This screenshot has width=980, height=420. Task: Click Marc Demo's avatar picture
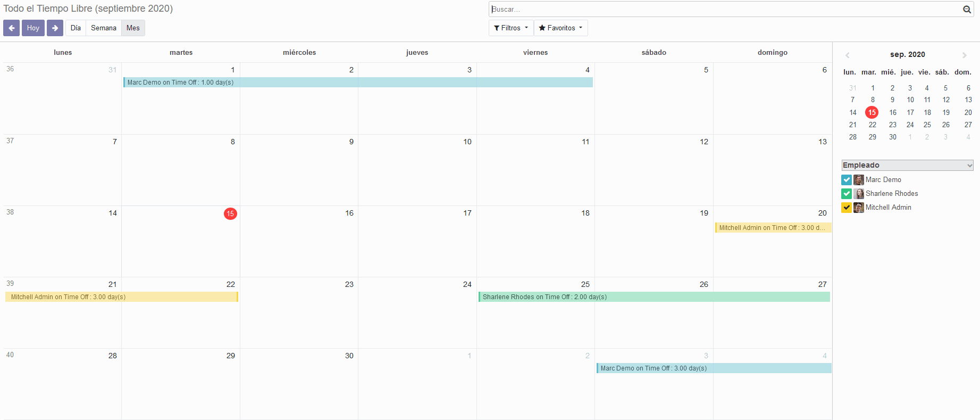pyautogui.click(x=859, y=180)
